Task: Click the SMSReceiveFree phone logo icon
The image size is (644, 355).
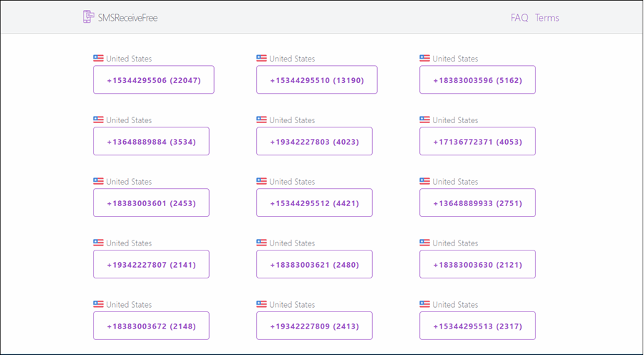Action: [x=89, y=17]
